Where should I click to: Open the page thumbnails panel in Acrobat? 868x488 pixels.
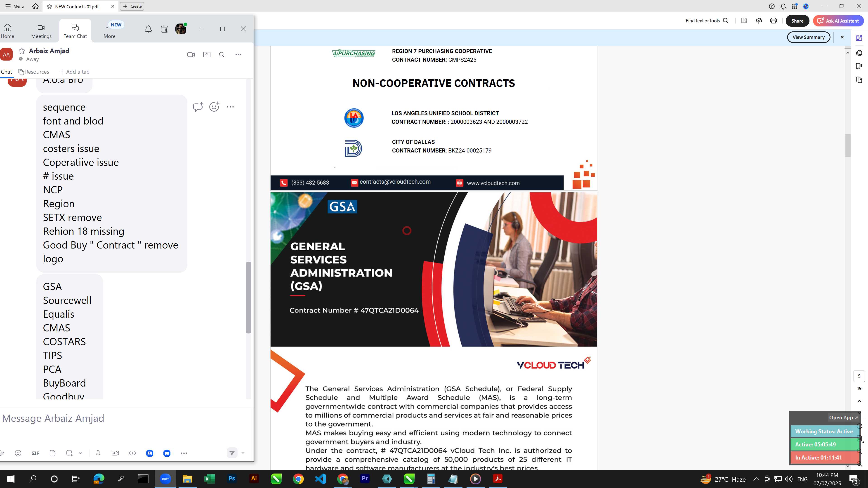coord(859,80)
